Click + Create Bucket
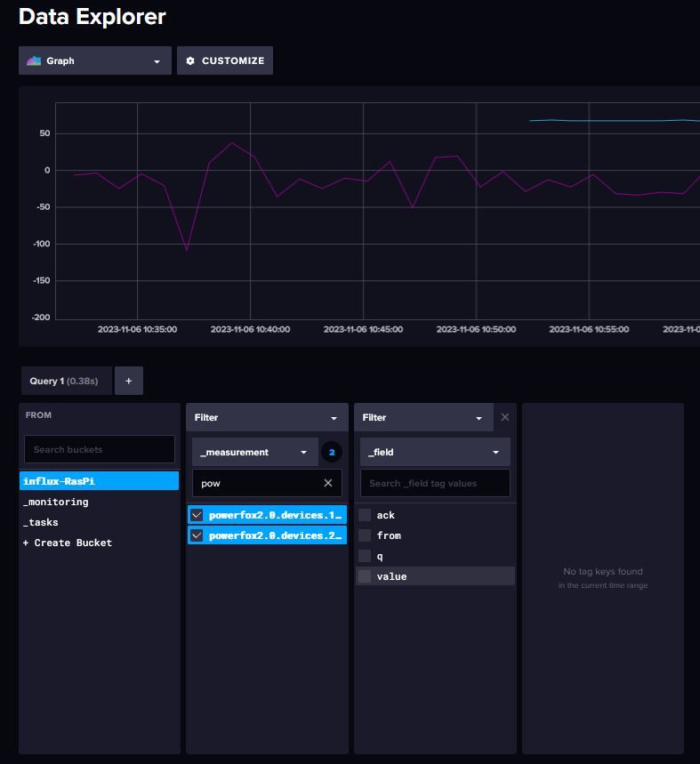Viewport: 700px width, 764px height. pos(68,543)
